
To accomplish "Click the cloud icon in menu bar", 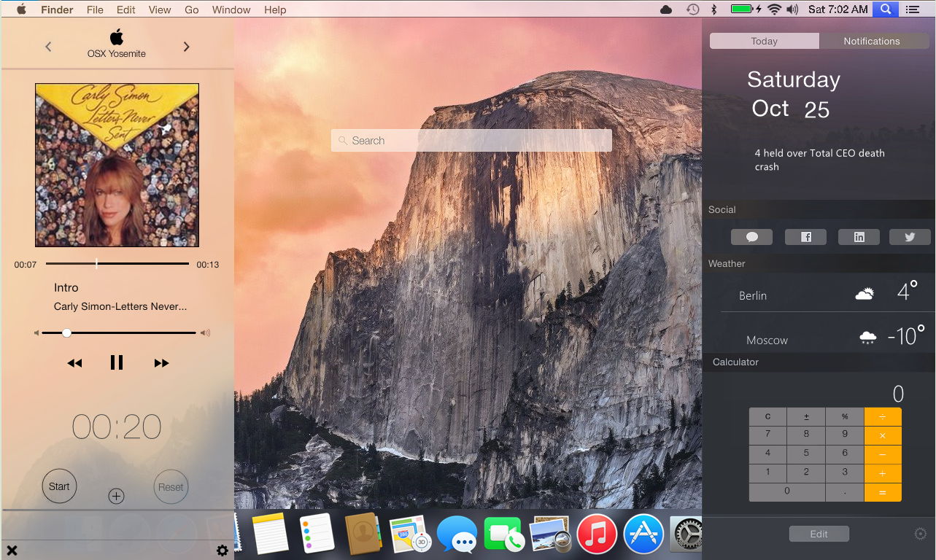I will tap(666, 9).
